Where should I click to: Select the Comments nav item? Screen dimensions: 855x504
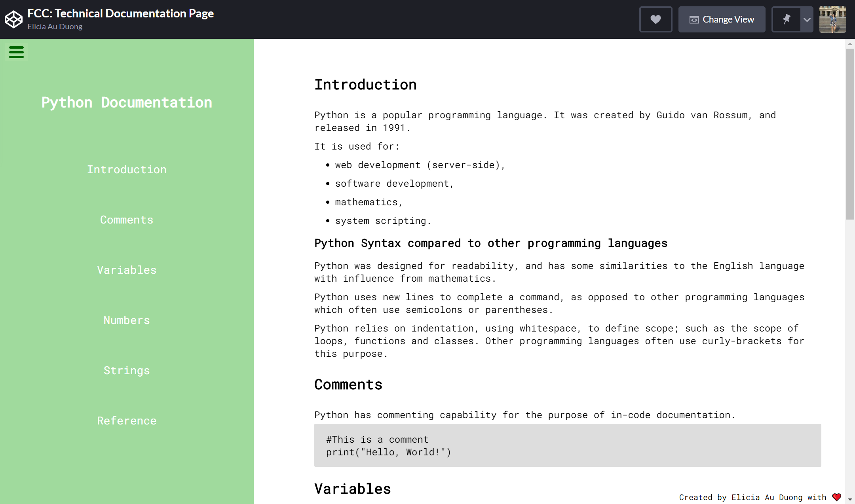pos(127,219)
